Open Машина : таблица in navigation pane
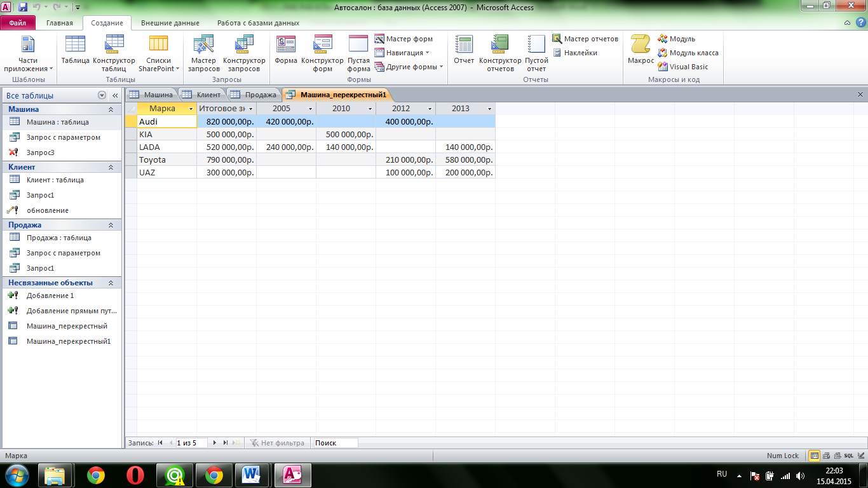Screen dimensions: 868x488 62,122
